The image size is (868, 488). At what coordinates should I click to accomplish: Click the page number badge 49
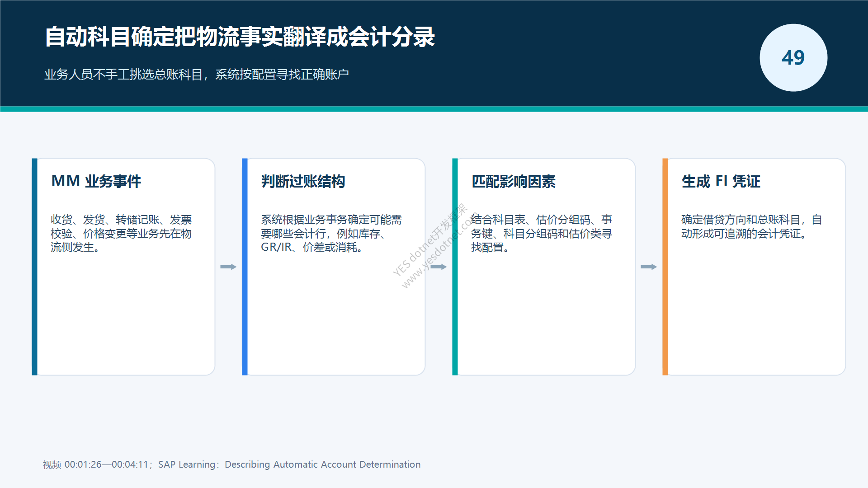[793, 58]
